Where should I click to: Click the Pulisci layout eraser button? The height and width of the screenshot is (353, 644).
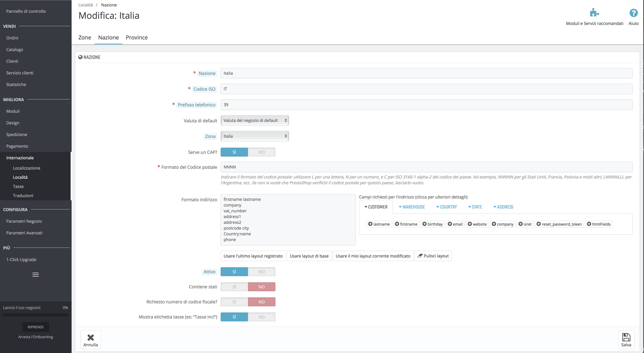coord(433,256)
